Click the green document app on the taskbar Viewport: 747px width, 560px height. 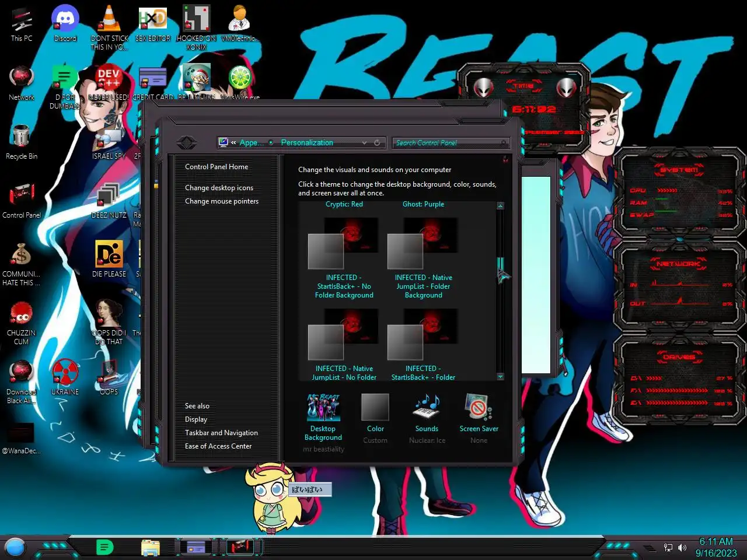coord(104,547)
